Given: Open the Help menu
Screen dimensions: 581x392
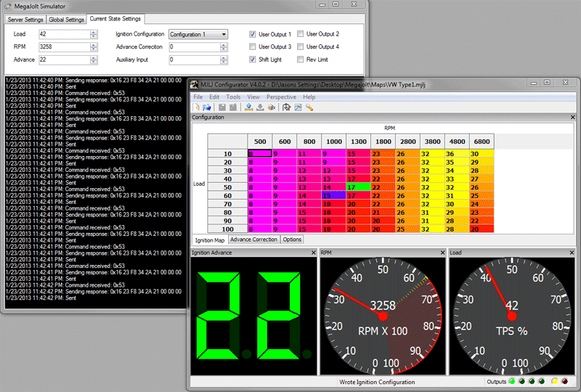Looking at the screenshot, I should coord(309,97).
